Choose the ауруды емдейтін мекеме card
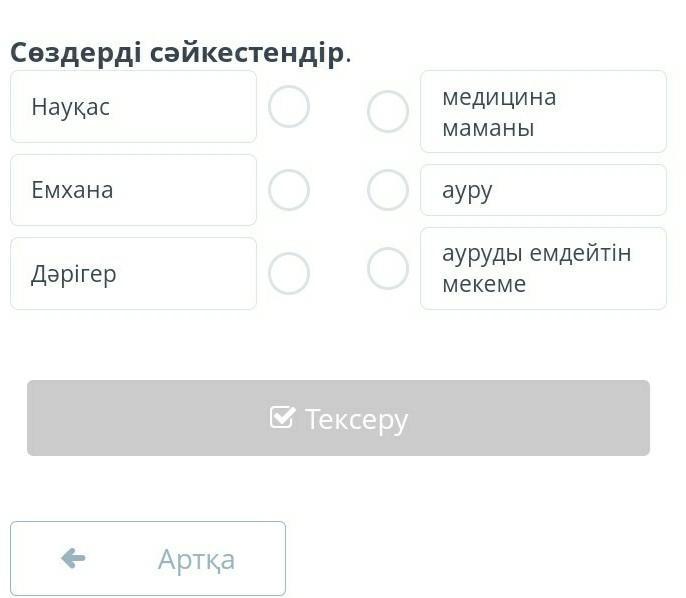 coord(543,268)
